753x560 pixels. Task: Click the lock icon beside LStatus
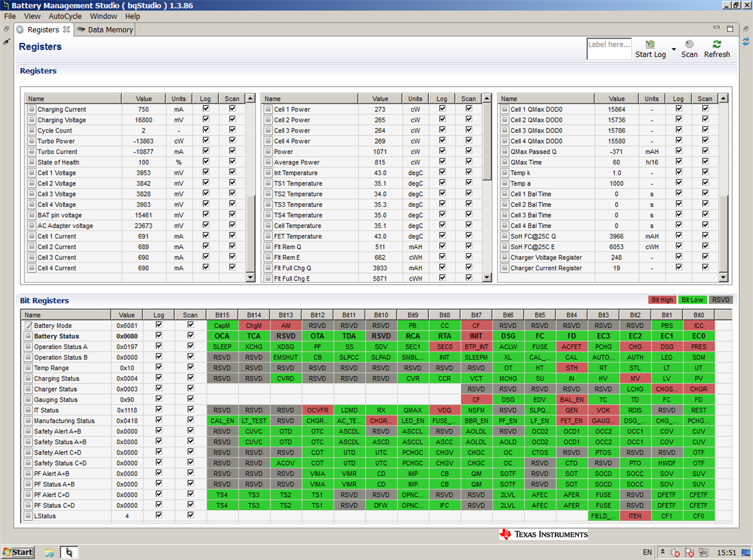28,516
